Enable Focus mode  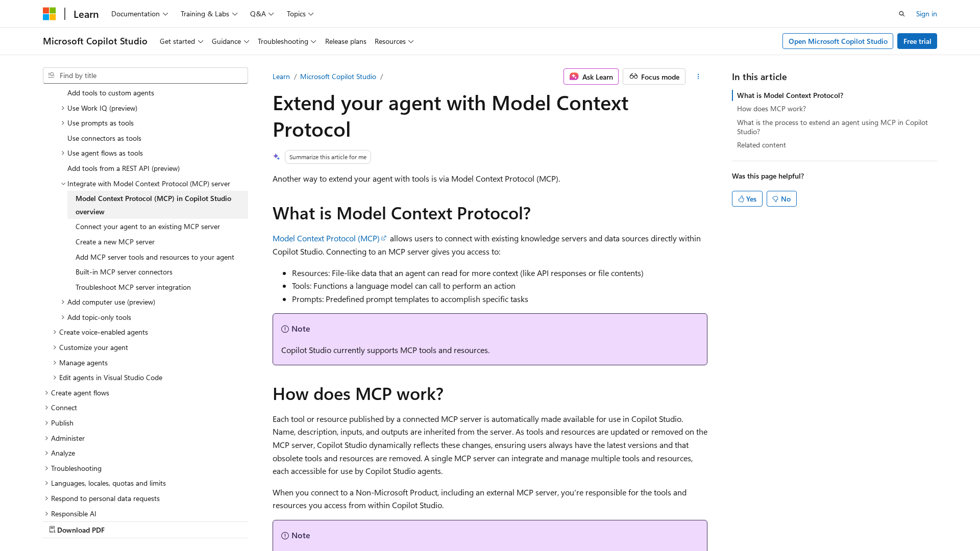pos(654,77)
